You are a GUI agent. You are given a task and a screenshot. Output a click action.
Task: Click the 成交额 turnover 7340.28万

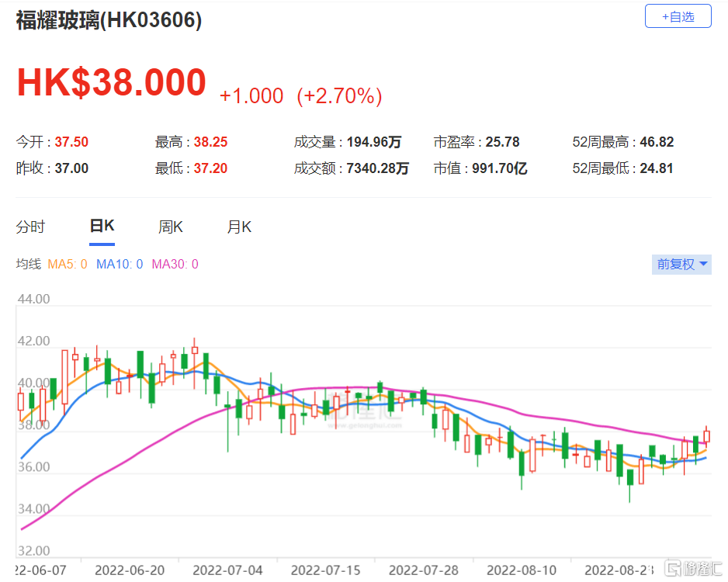[x=377, y=168]
